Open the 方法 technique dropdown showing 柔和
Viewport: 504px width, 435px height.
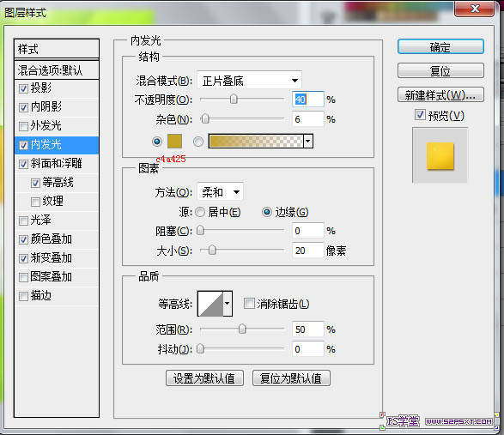click(x=220, y=192)
